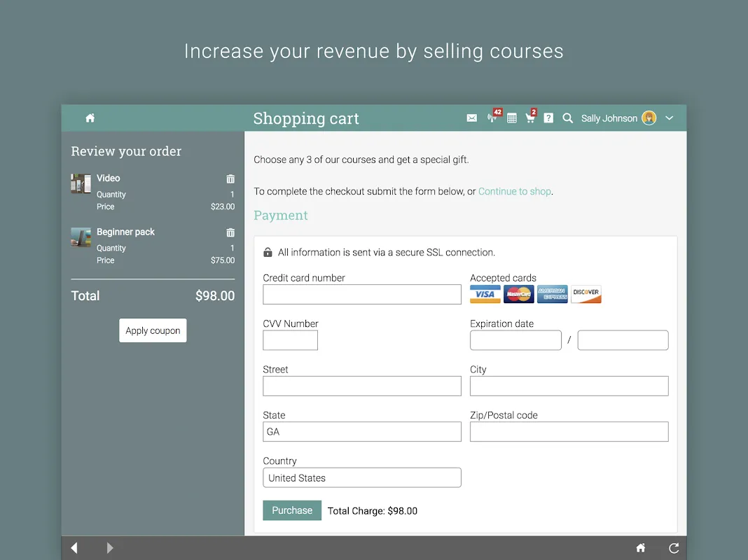The height and width of the screenshot is (560, 748).
Task: Remove Beginner pack using trash icon
Action: coord(230,232)
